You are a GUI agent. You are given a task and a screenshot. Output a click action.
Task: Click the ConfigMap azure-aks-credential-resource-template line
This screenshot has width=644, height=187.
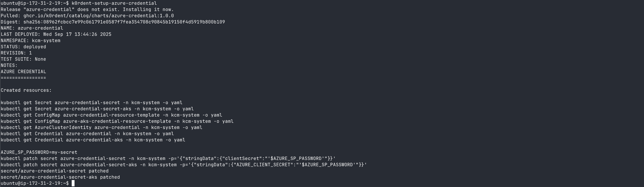pos(117,121)
